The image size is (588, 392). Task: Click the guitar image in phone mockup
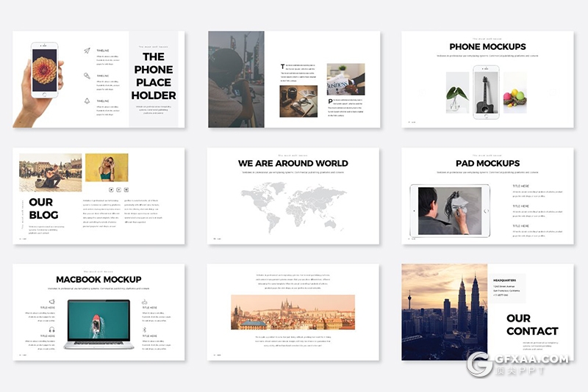click(486, 92)
